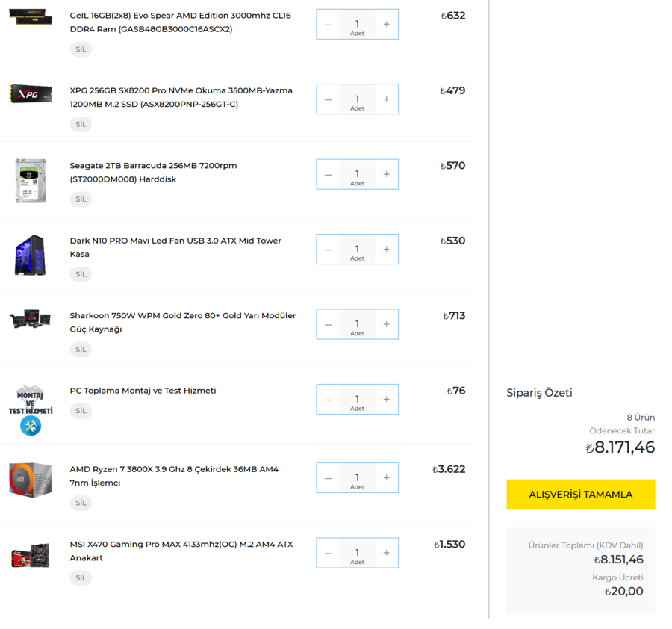Click quantity field of MSI X470 motherboard
The height and width of the screenshot is (629, 672).
click(357, 553)
